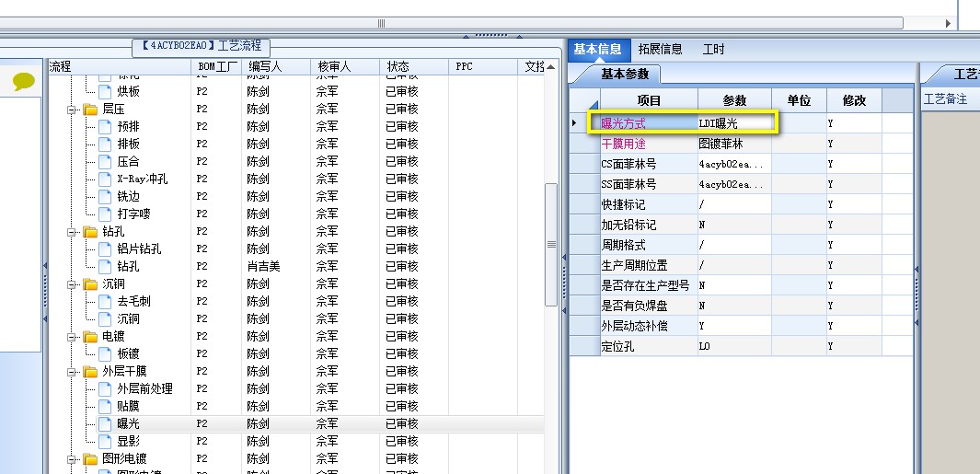Image resolution: width=980 pixels, height=474 pixels.
Task: Select the 加无铅标记 row
Action: click(742, 225)
